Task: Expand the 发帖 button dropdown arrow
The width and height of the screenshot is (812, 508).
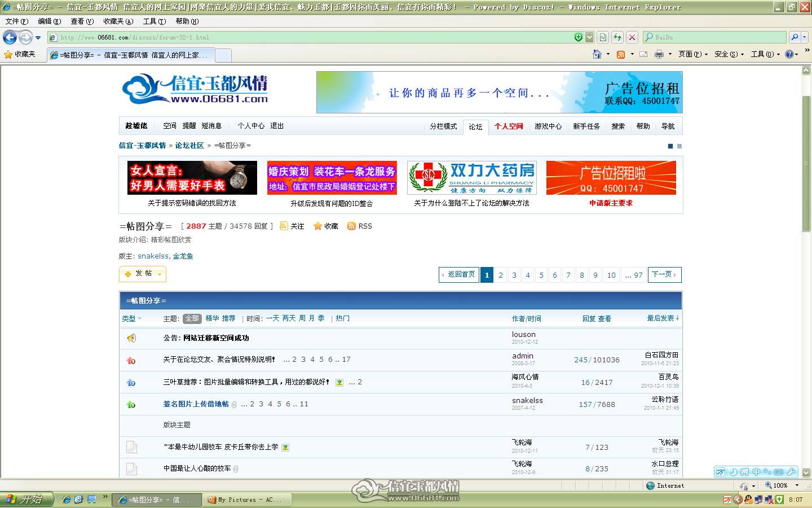Action: point(160,274)
